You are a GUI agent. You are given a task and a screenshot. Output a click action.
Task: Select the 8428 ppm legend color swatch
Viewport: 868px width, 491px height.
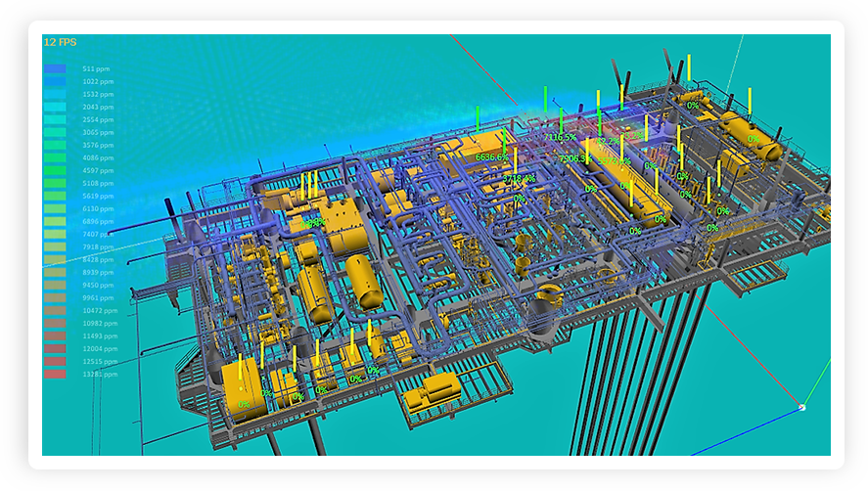coord(55,259)
